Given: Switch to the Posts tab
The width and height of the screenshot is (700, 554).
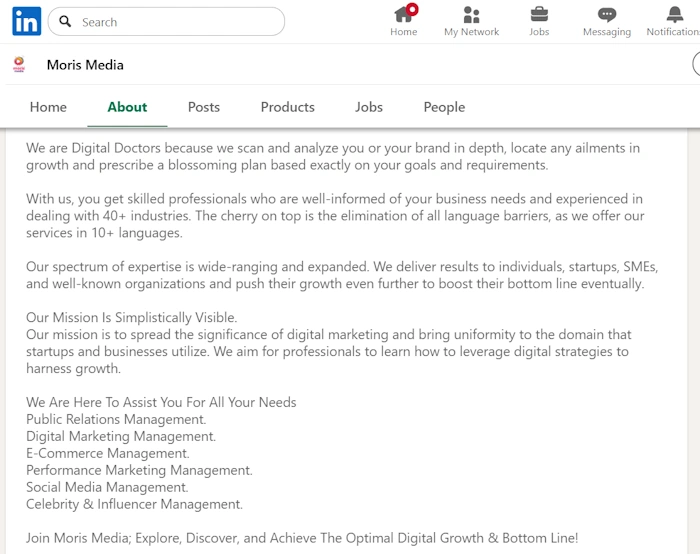Looking at the screenshot, I should pos(204,107).
